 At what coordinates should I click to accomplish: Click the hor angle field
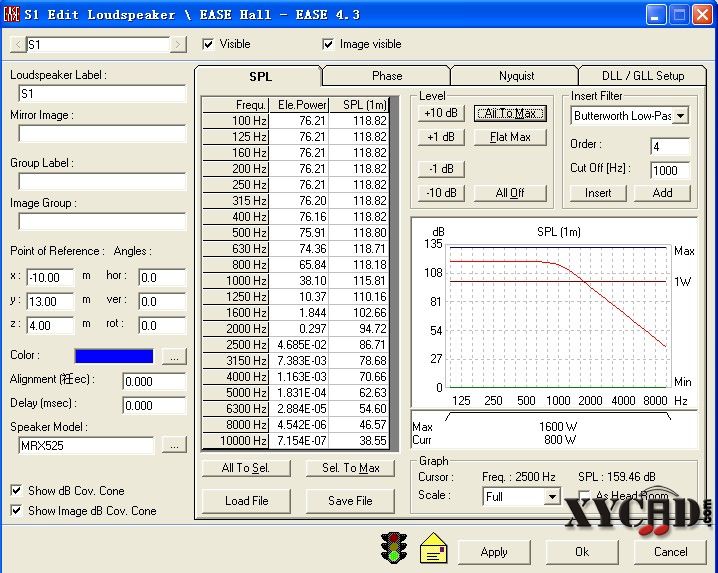pos(162,277)
